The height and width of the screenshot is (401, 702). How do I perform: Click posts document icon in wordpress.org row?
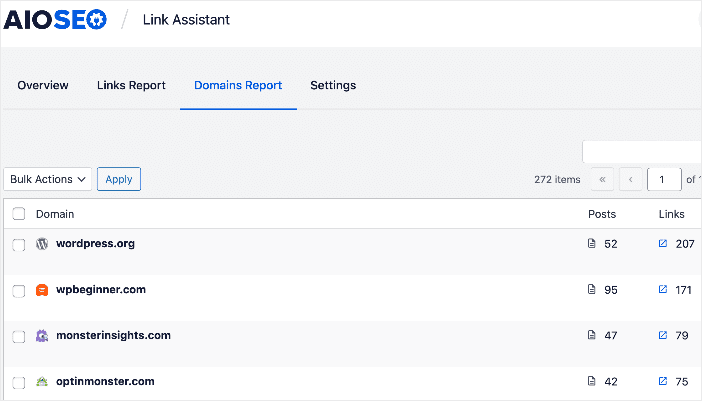pos(591,243)
